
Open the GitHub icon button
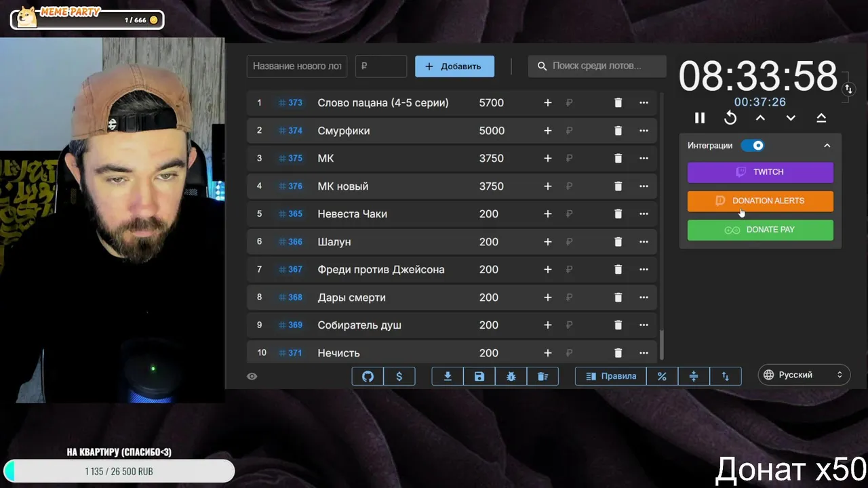point(368,376)
